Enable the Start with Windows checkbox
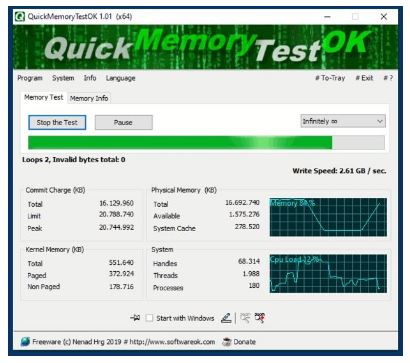 click(149, 318)
